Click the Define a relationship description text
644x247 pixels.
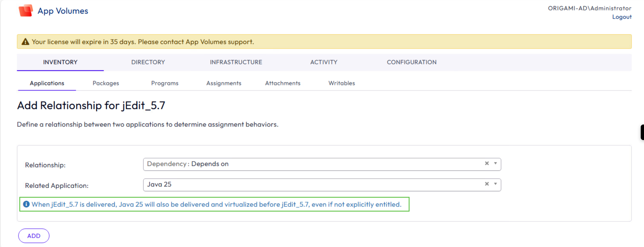(x=148, y=124)
